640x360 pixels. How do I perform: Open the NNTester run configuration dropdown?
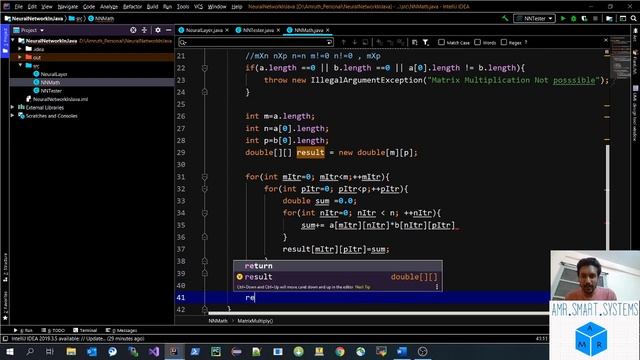[534, 18]
